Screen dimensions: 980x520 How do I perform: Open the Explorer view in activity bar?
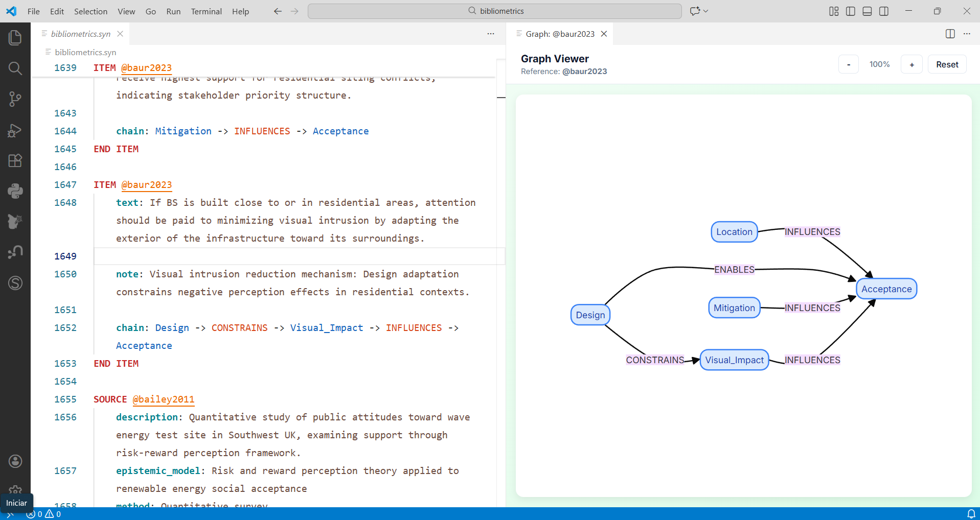(x=15, y=37)
